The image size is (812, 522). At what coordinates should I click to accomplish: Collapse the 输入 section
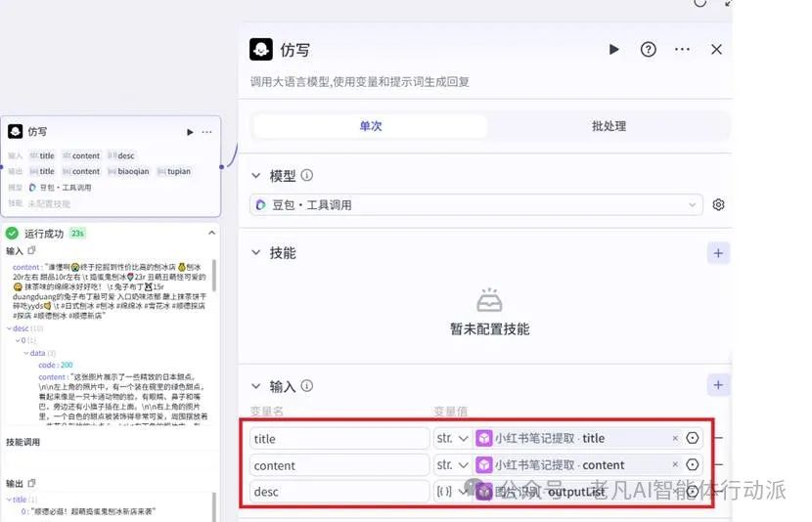coord(255,386)
